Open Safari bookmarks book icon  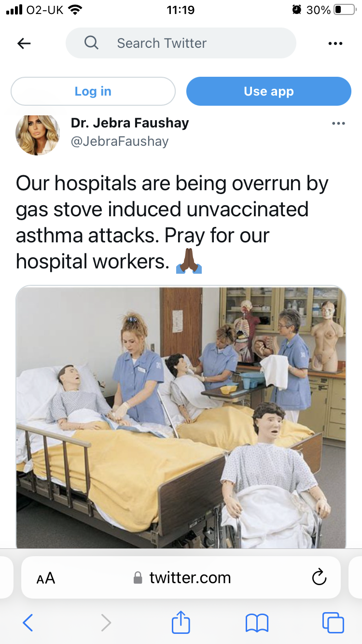tap(257, 623)
